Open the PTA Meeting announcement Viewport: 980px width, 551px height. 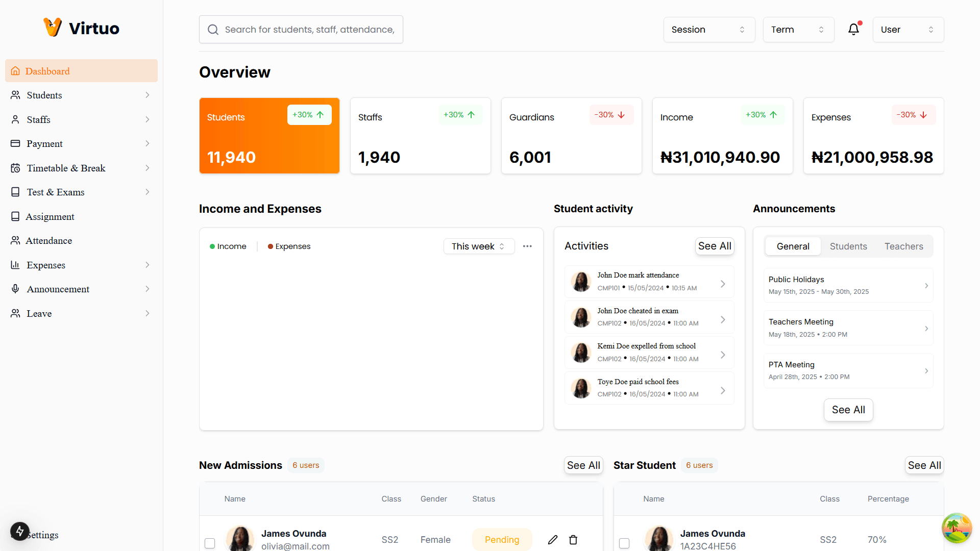point(848,370)
